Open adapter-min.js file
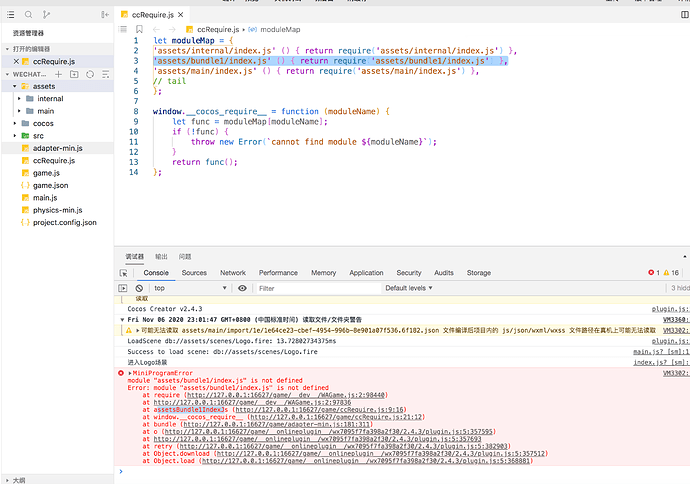 [57, 148]
